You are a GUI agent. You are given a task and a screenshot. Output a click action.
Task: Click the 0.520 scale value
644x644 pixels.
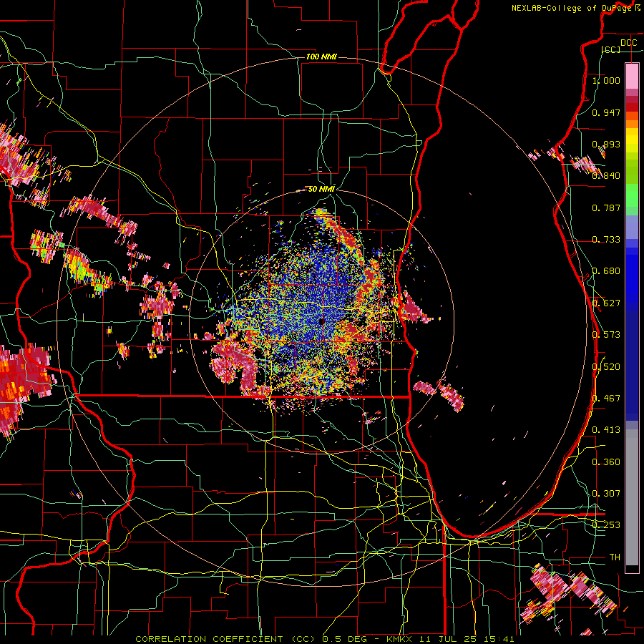(606, 367)
